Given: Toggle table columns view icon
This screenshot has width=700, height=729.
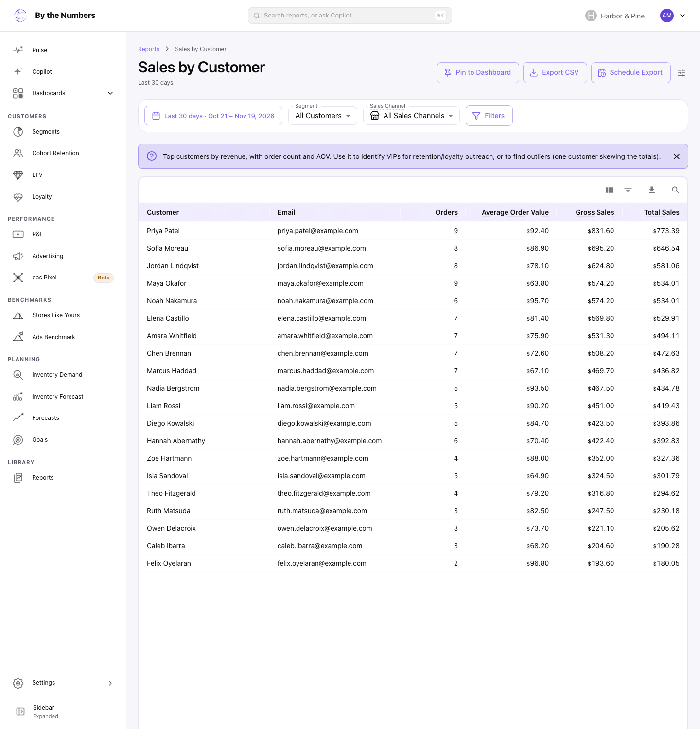Looking at the screenshot, I should [x=610, y=190].
